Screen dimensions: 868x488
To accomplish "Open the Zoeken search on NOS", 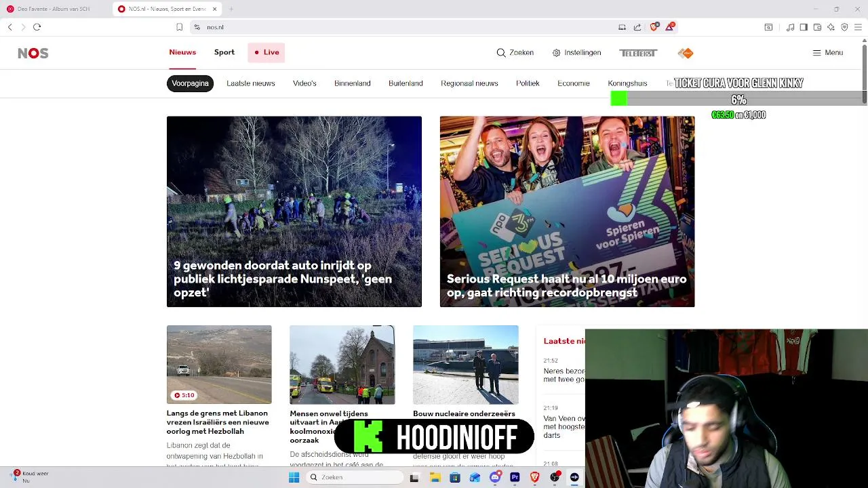I will pos(515,53).
